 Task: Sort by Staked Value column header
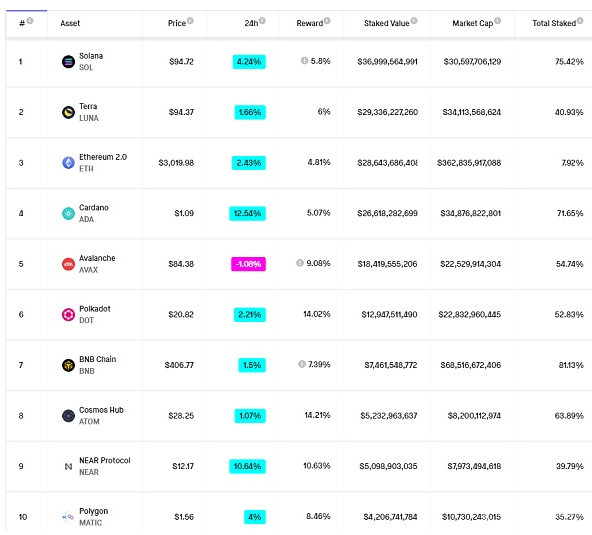click(x=386, y=23)
